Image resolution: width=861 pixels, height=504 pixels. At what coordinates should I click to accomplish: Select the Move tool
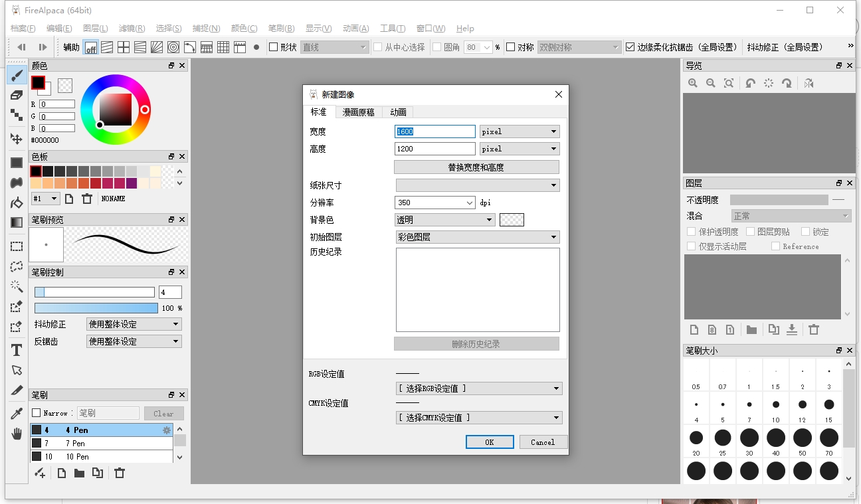[x=17, y=138]
